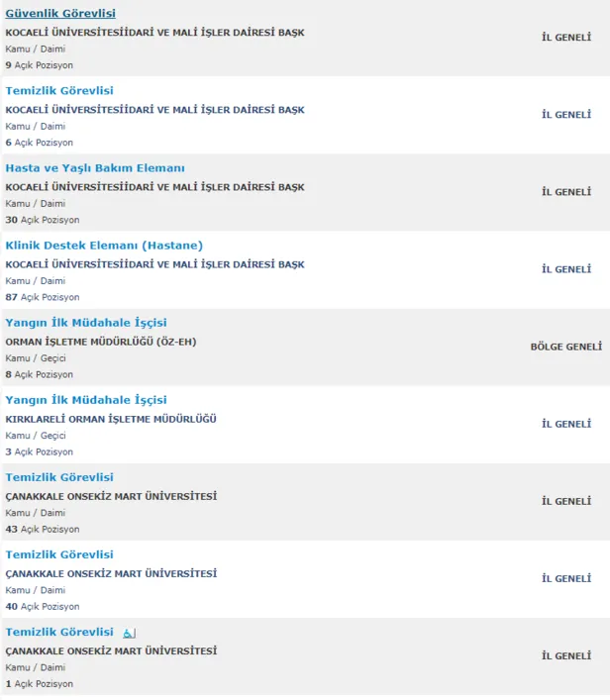Image resolution: width=610 pixels, height=700 pixels.
Task: Click KIRKLARELİ ORMAN İŞLETME MÜDÜRLÜĞÜ employer text
Action: point(111,419)
